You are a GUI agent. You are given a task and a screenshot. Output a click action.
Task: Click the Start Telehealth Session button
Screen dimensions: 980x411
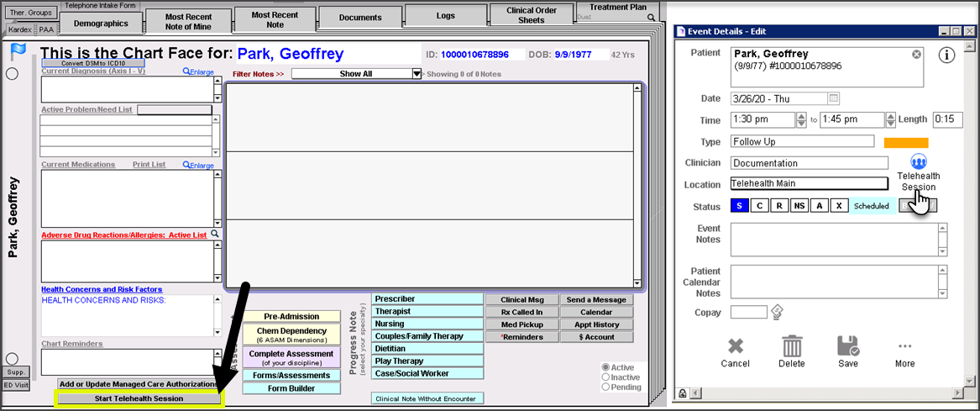point(139,398)
